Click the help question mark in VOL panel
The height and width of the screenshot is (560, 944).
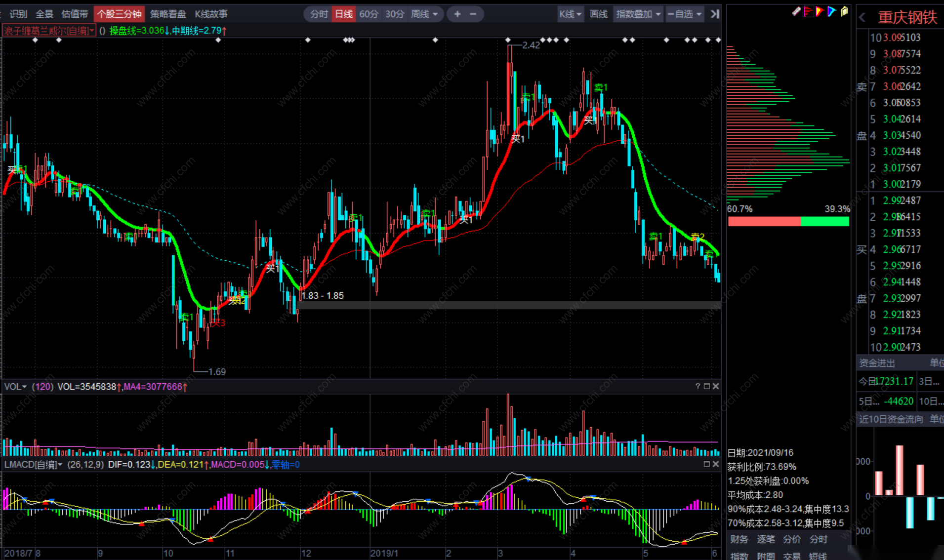tap(698, 386)
